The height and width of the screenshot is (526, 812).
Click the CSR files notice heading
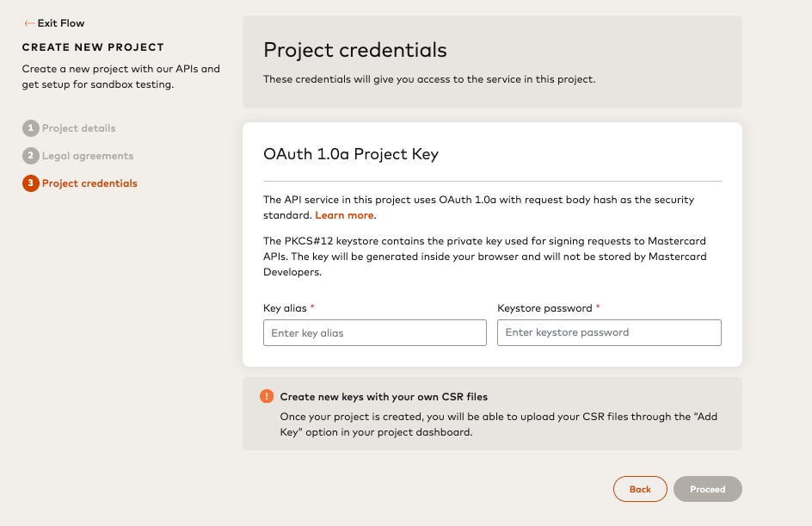tap(384, 397)
